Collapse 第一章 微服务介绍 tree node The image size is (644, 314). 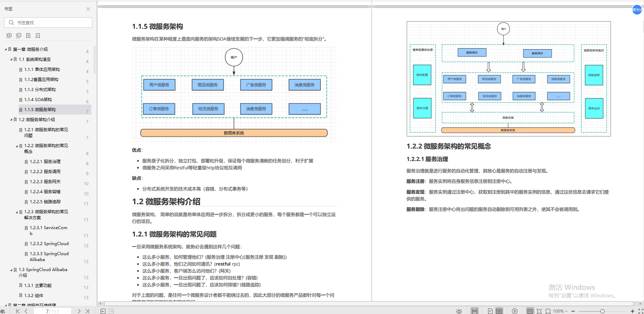coord(6,49)
